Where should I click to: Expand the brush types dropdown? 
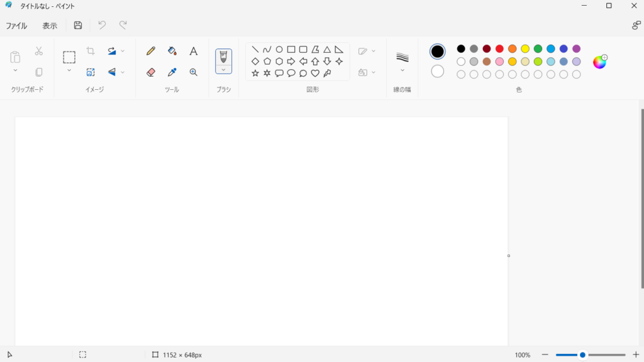[x=223, y=69]
